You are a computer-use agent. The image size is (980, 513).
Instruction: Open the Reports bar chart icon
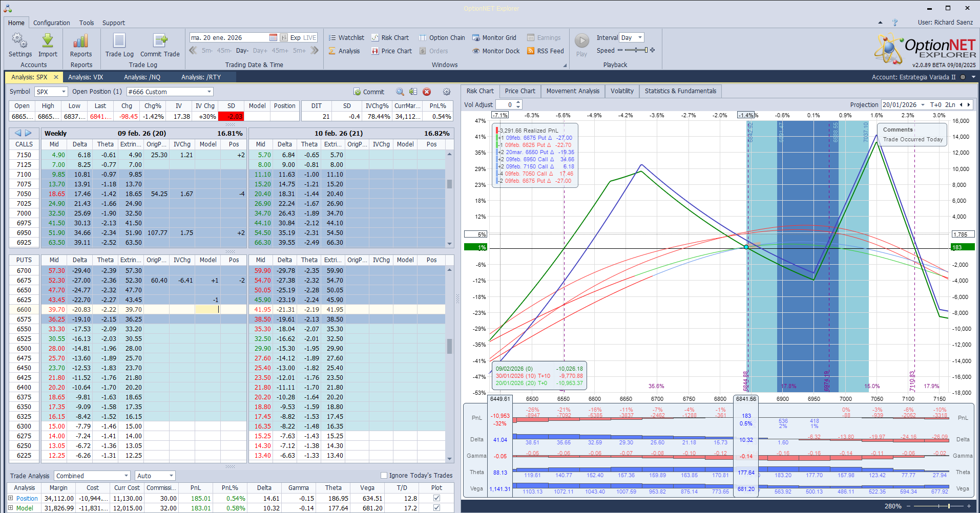click(x=81, y=45)
